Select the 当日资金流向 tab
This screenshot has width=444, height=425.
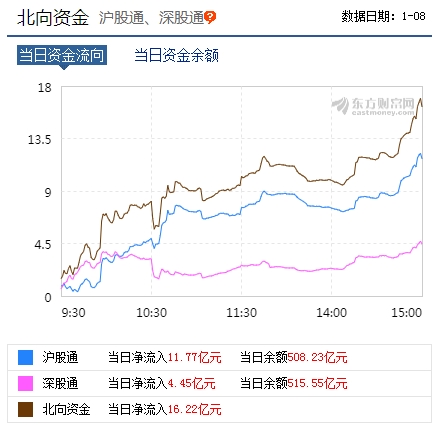[62, 55]
